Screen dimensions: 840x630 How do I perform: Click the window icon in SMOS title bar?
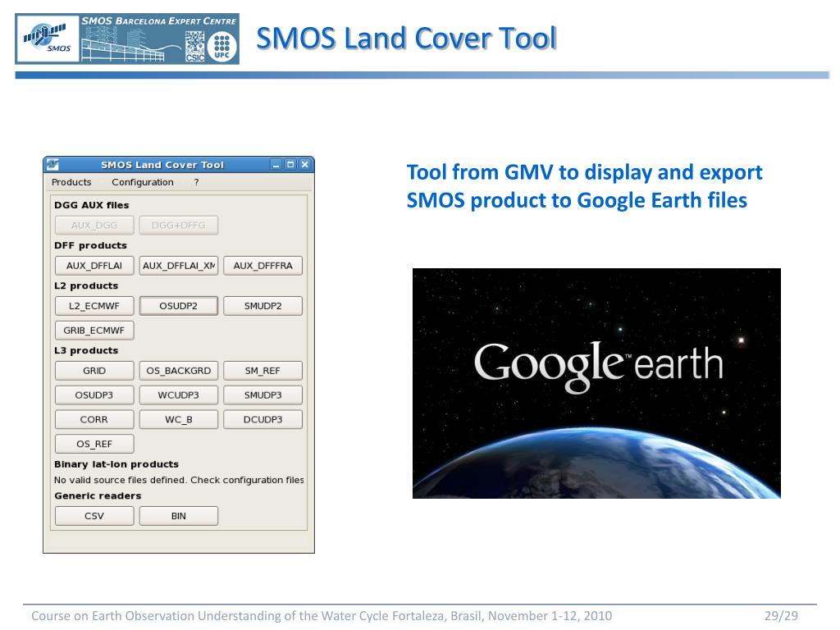(x=52, y=164)
